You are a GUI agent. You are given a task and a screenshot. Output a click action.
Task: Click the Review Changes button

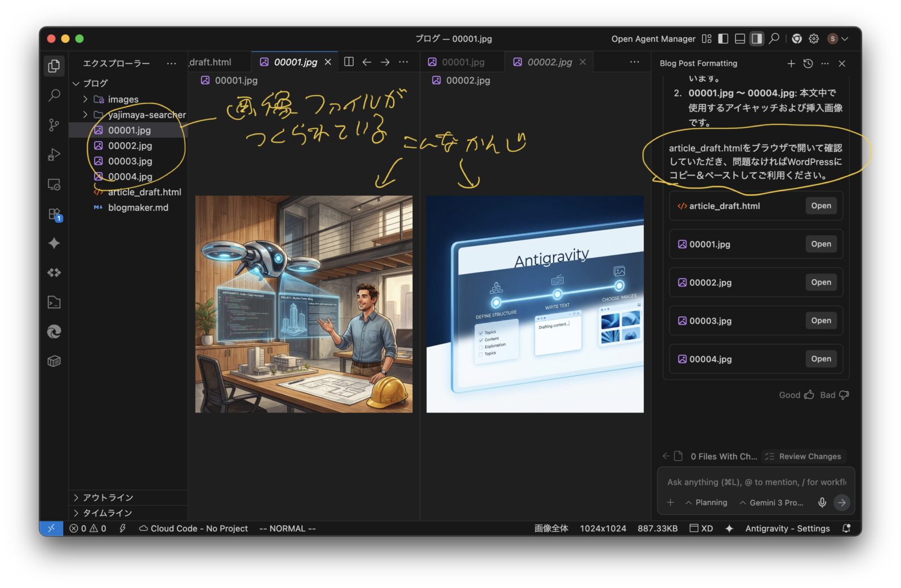(804, 456)
